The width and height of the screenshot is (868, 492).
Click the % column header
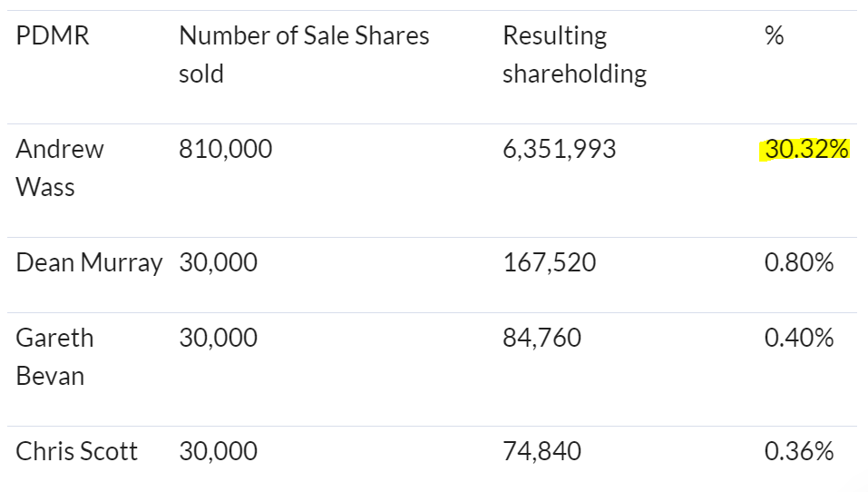(x=774, y=36)
